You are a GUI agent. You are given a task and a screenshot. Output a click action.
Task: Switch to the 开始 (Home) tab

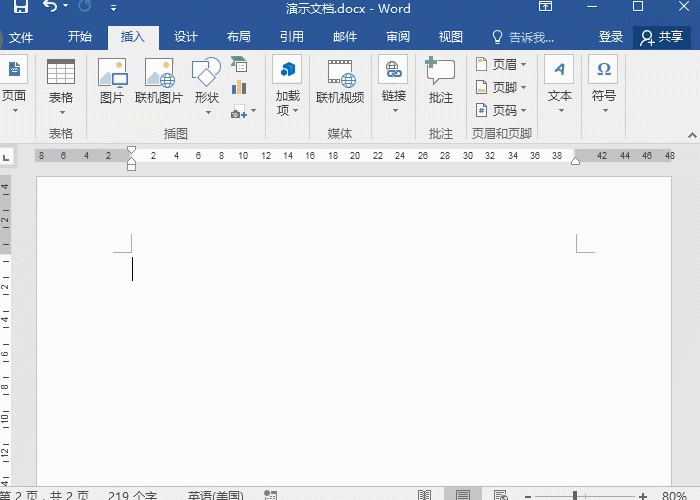[x=79, y=37]
